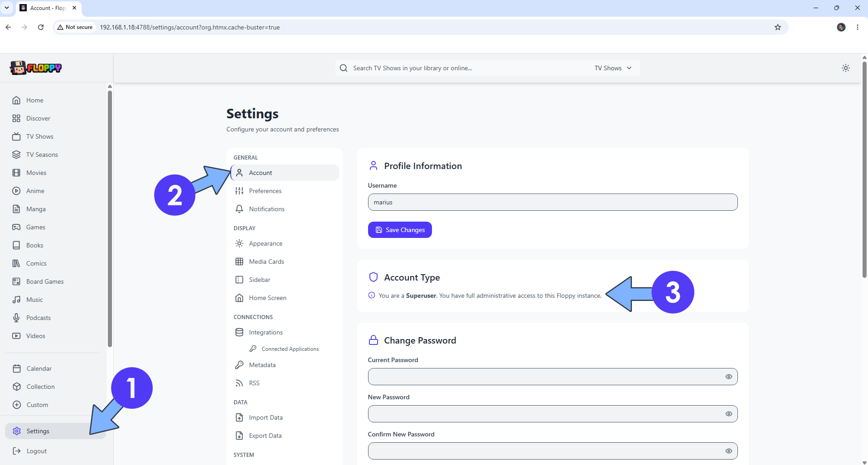This screenshot has height=465, width=868.
Task: Open Export Data section
Action: [x=285, y=436]
